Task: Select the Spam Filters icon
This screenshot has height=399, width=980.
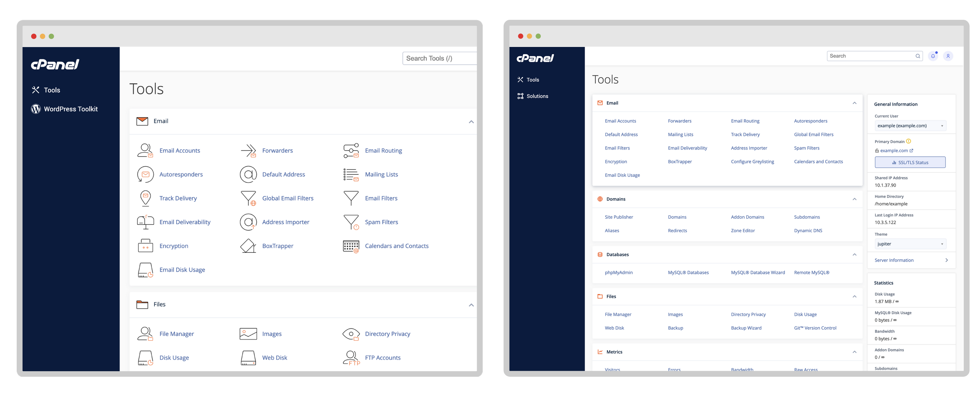Action: tap(350, 222)
